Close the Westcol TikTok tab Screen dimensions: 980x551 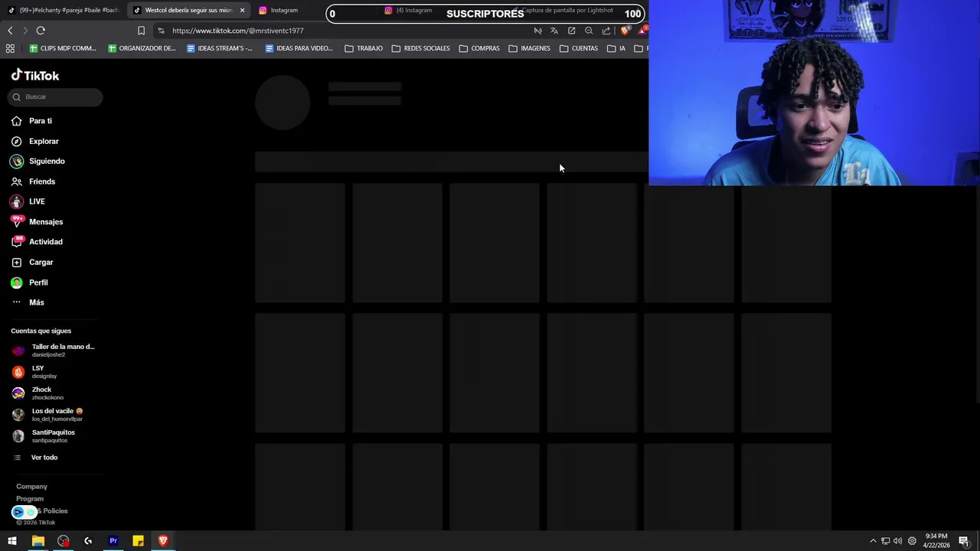pyautogui.click(x=242, y=10)
